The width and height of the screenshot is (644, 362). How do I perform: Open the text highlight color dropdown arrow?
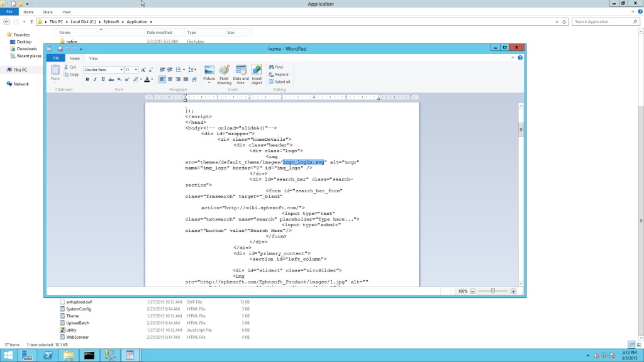point(141,80)
